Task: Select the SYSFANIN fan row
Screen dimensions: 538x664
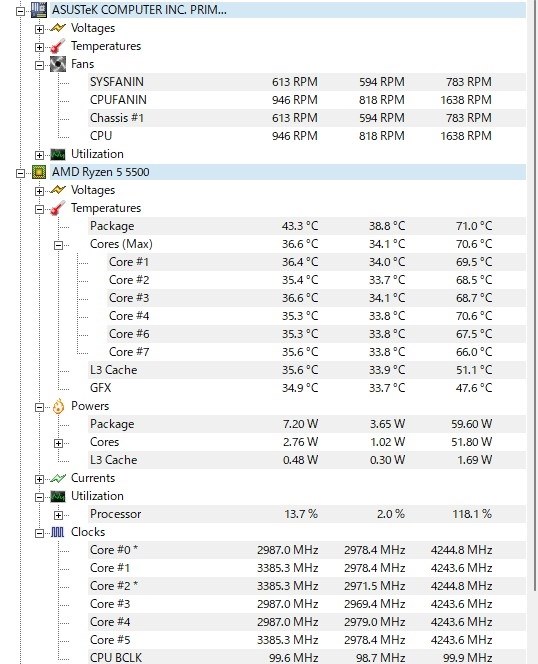Action: coord(307,82)
